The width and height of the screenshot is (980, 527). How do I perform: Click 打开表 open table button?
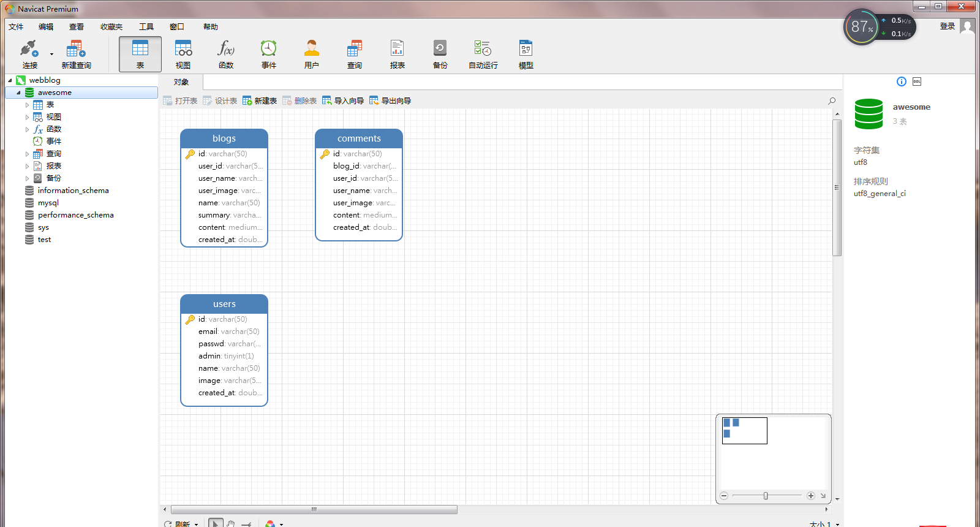coord(180,100)
